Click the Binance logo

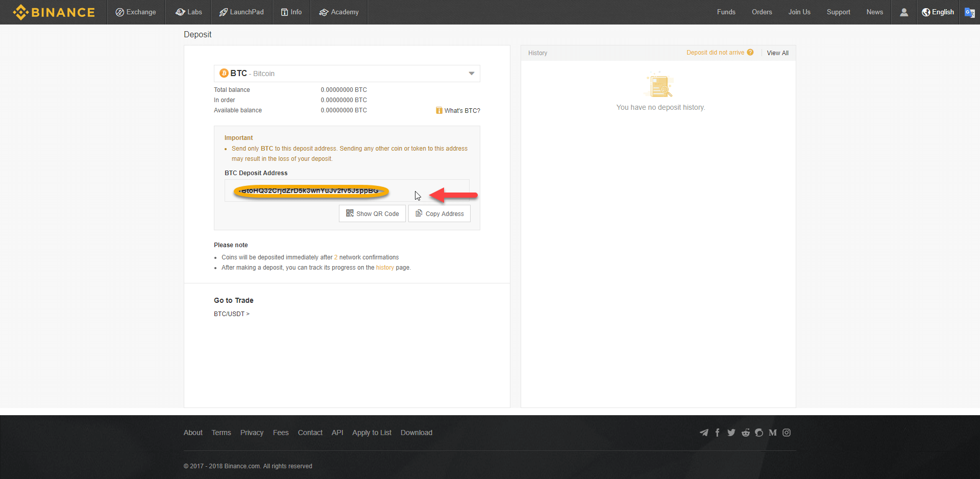point(54,12)
